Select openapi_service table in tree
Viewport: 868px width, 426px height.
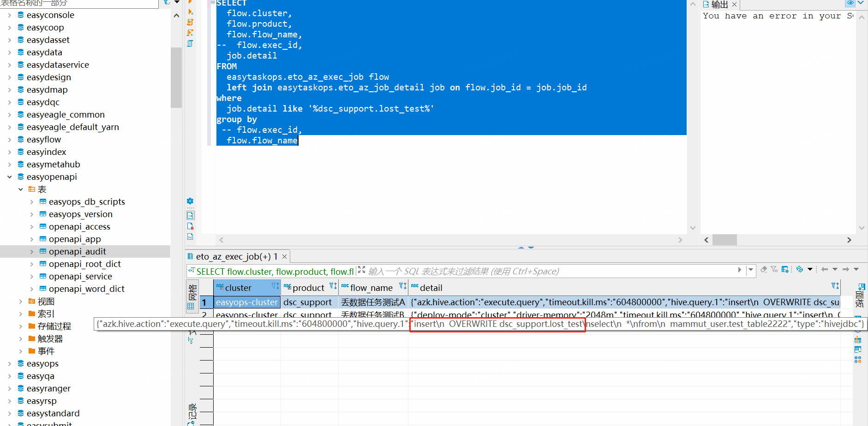[x=80, y=277]
